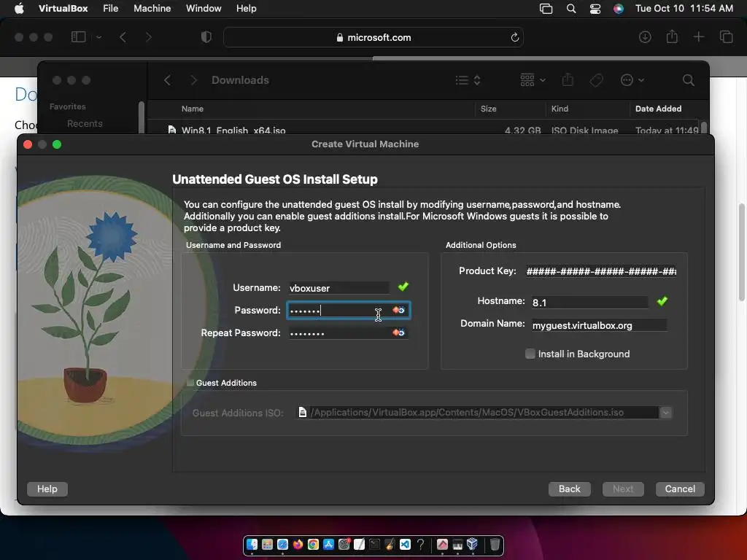Open the Trash in the dock

[x=495, y=544]
